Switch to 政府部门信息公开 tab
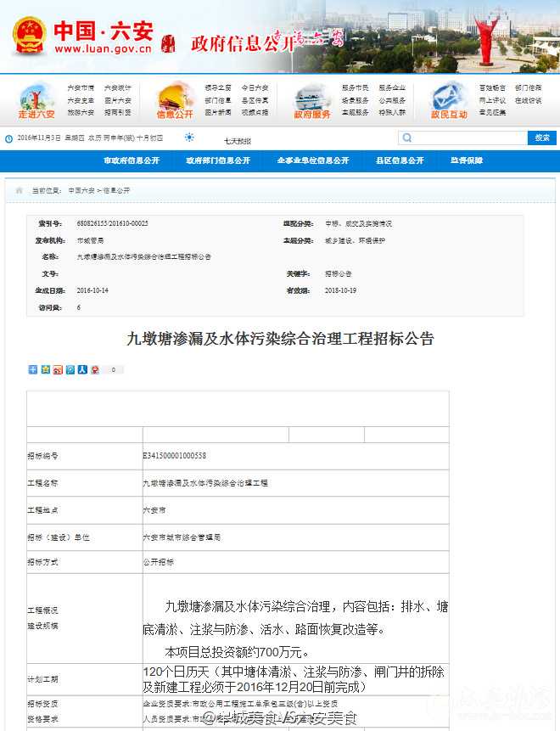This screenshot has width=560, height=731. pos(218,160)
